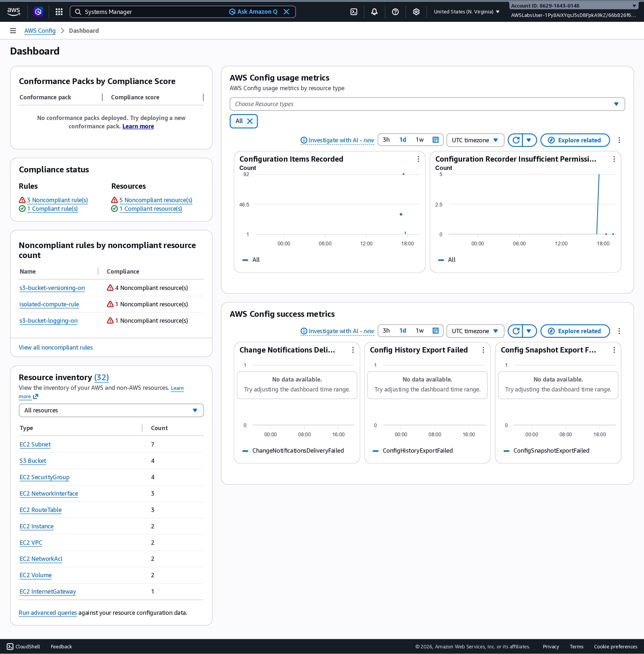644x654 pixels.
Task: Open 3 Noncompliant rule(s) link
Action: point(57,200)
